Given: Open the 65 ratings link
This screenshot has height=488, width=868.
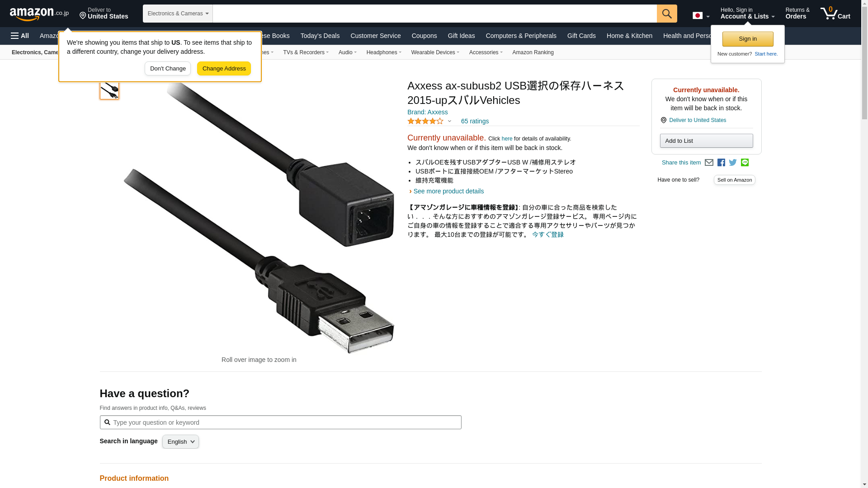Looking at the screenshot, I should 475,121.
